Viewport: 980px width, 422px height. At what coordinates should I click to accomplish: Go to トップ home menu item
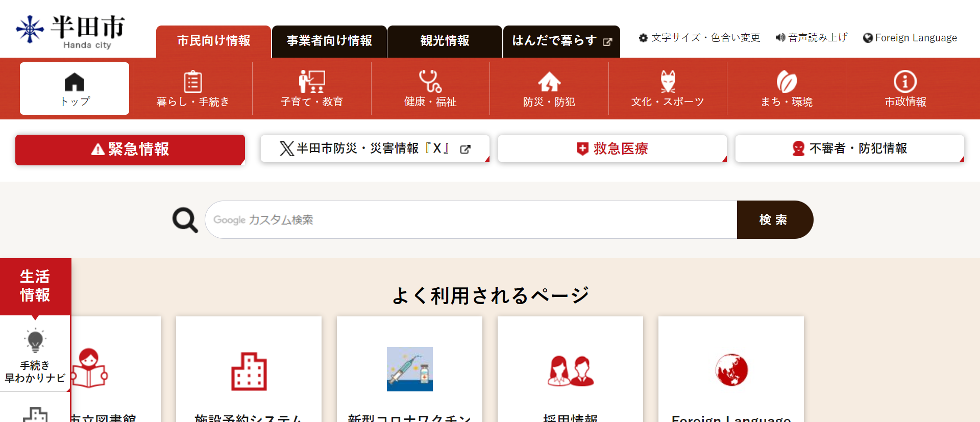tap(75, 88)
